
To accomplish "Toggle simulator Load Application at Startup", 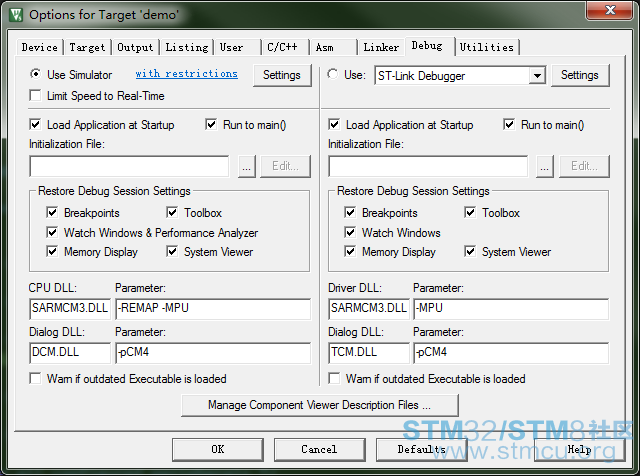I will (36, 124).
